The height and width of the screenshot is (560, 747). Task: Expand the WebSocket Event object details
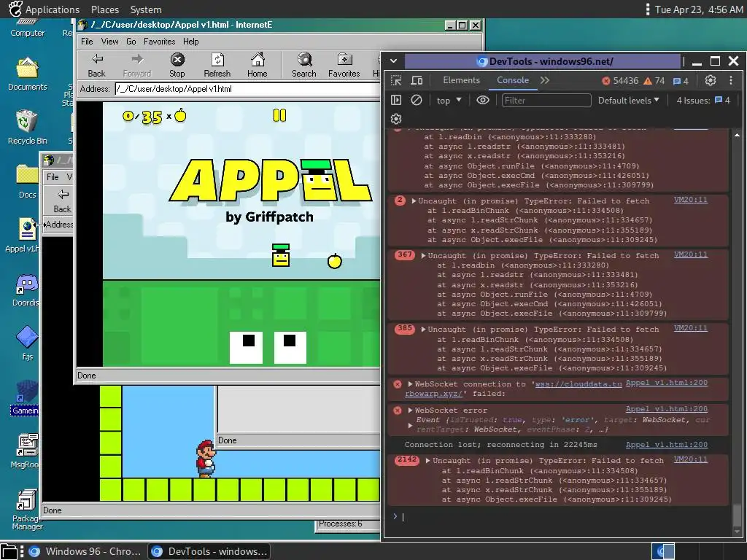tap(410, 425)
